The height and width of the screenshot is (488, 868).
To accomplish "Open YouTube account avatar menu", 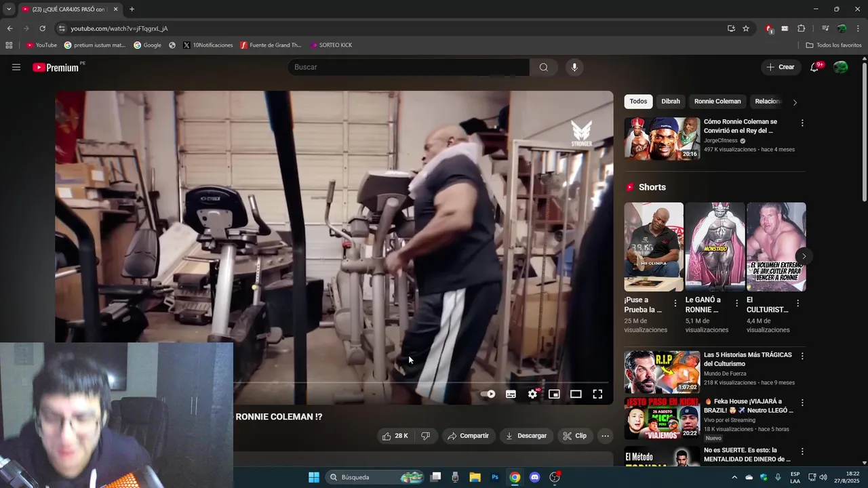I will (841, 67).
